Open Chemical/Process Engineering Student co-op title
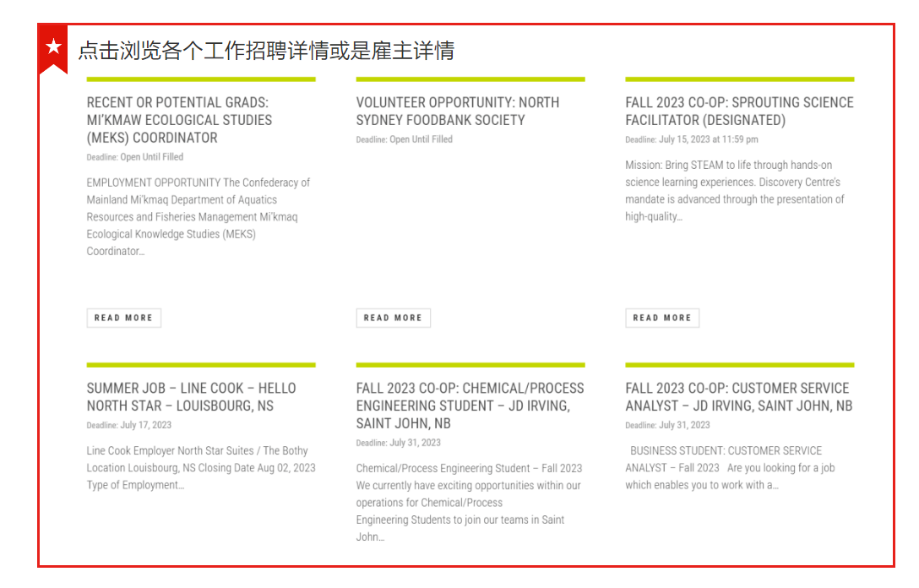919x588 pixels. tap(470, 406)
